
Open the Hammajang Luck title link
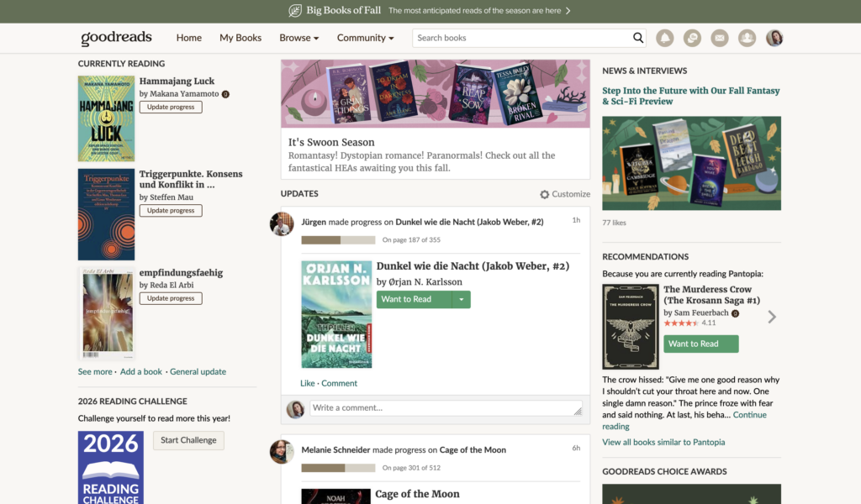point(177,81)
